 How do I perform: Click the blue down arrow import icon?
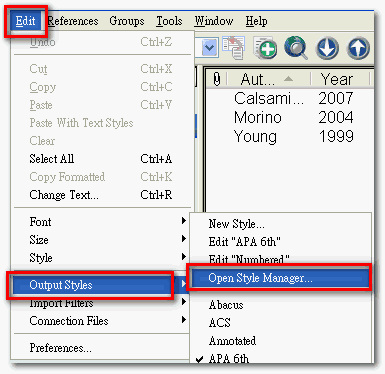(327, 48)
